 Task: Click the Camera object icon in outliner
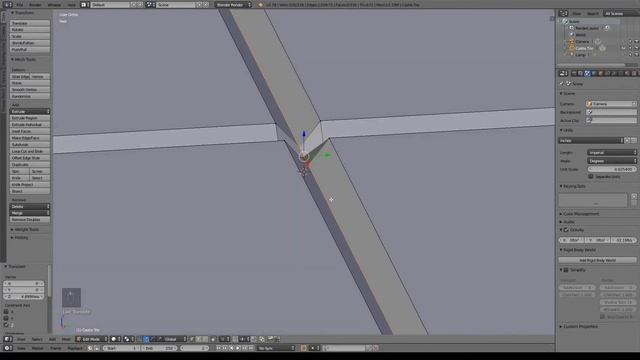(x=571, y=41)
